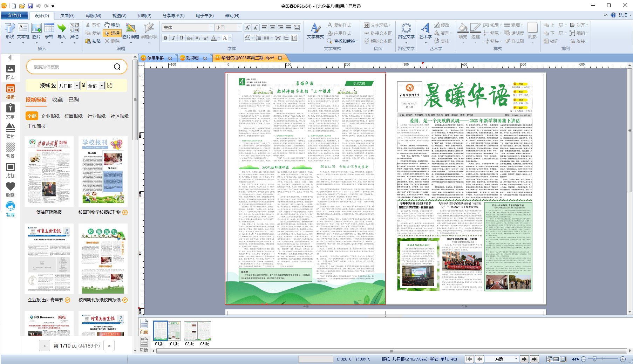Click the 样式刷 format painter
The width and height of the screenshot is (633, 364).
coord(515,41)
